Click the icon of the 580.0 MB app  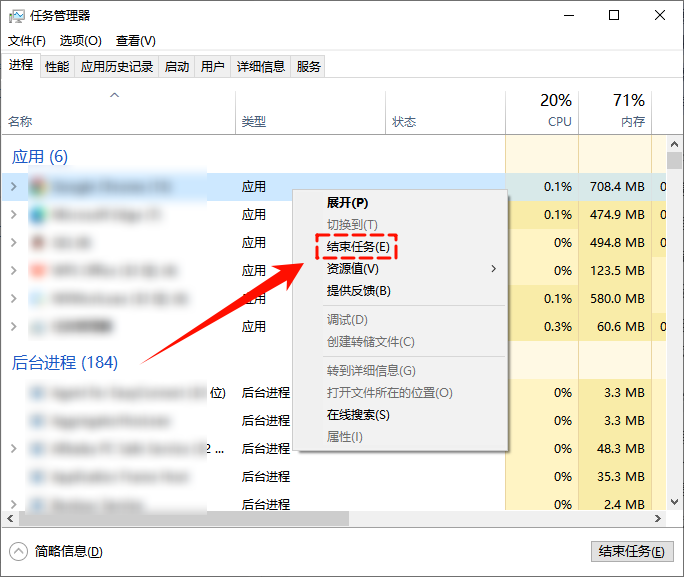point(38,298)
